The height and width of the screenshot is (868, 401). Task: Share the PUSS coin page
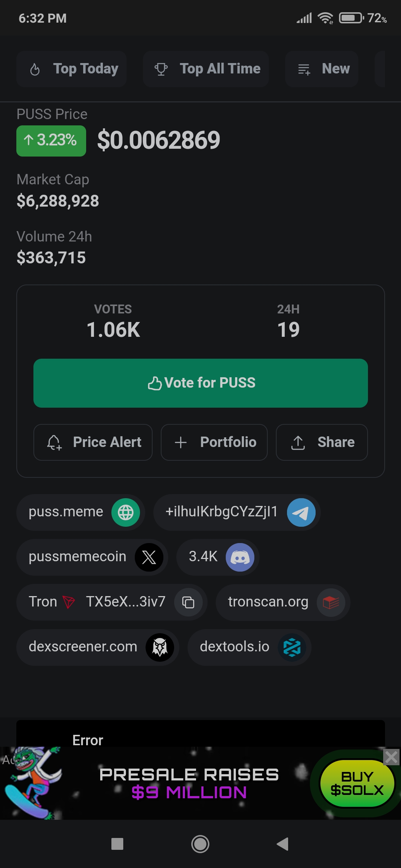[322, 442]
